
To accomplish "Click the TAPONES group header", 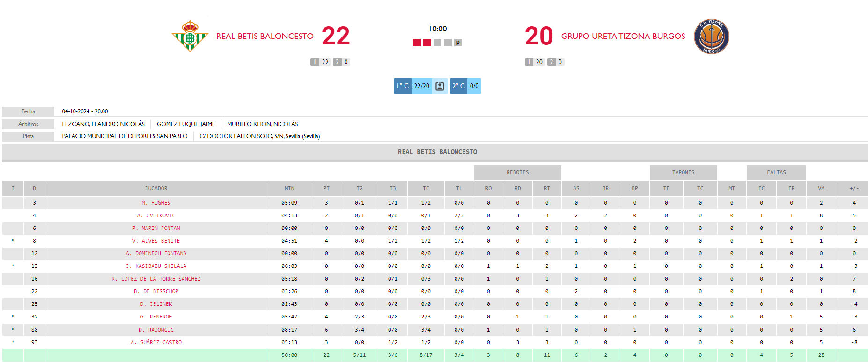I will coord(683,172).
